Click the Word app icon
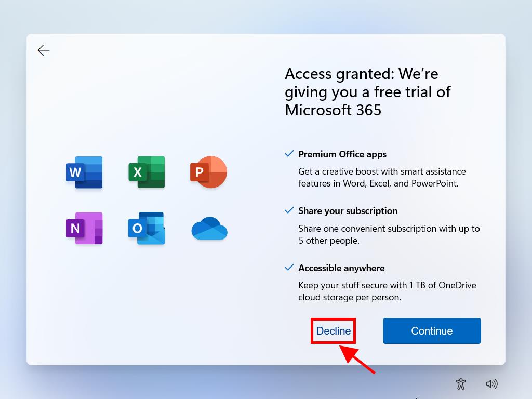 84,172
